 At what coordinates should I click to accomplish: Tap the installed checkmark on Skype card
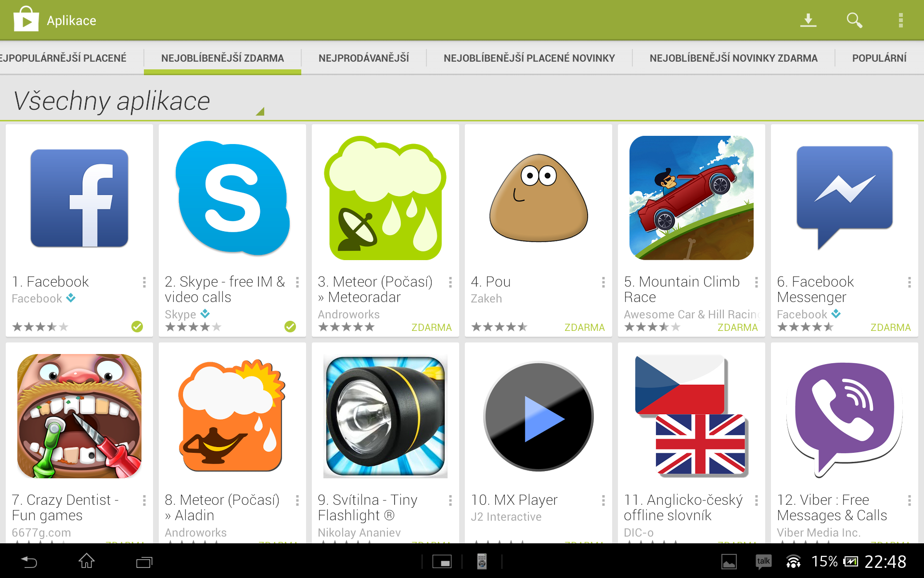(290, 327)
